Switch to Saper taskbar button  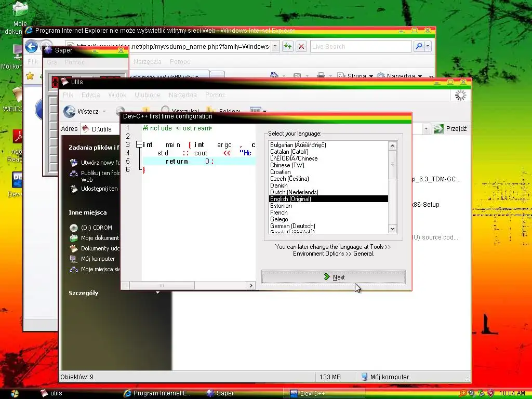[220, 393]
